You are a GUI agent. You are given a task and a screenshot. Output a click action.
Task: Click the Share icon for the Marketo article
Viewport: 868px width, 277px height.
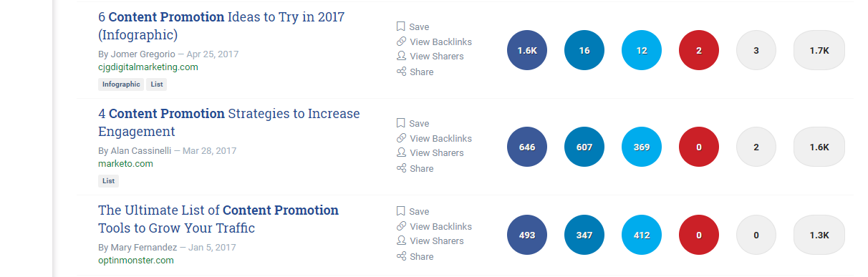401,168
